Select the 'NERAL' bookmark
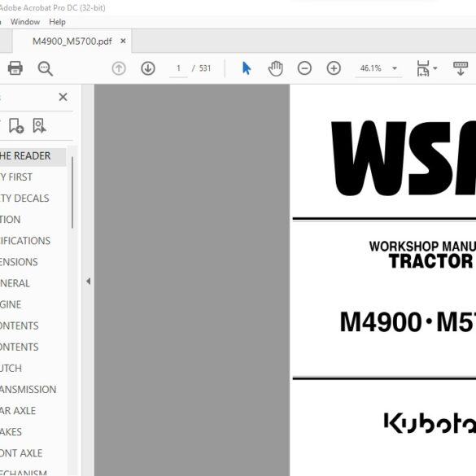The width and height of the screenshot is (476, 476). click(15, 283)
